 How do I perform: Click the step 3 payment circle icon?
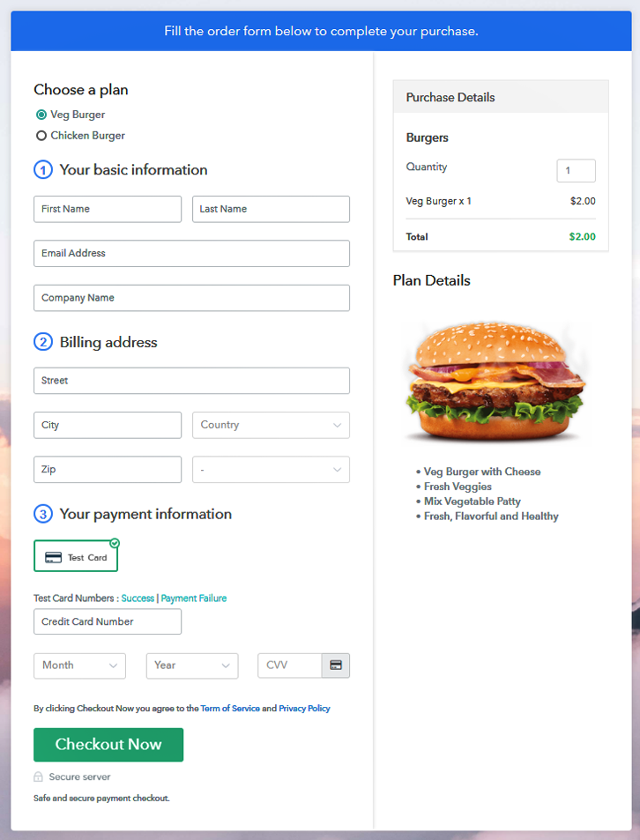43,514
